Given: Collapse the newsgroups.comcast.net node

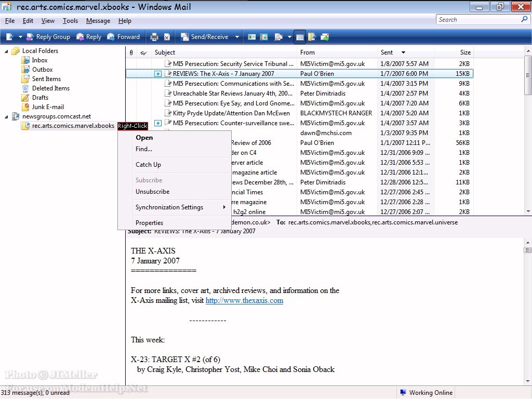Looking at the screenshot, I should pyautogui.click(x=6, y=117).
